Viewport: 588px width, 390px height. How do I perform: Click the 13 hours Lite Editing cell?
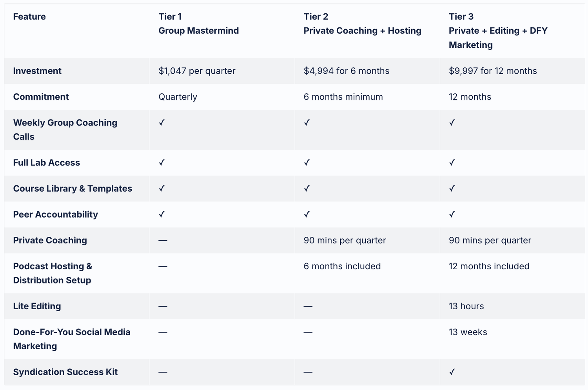[x=466, y=306]
